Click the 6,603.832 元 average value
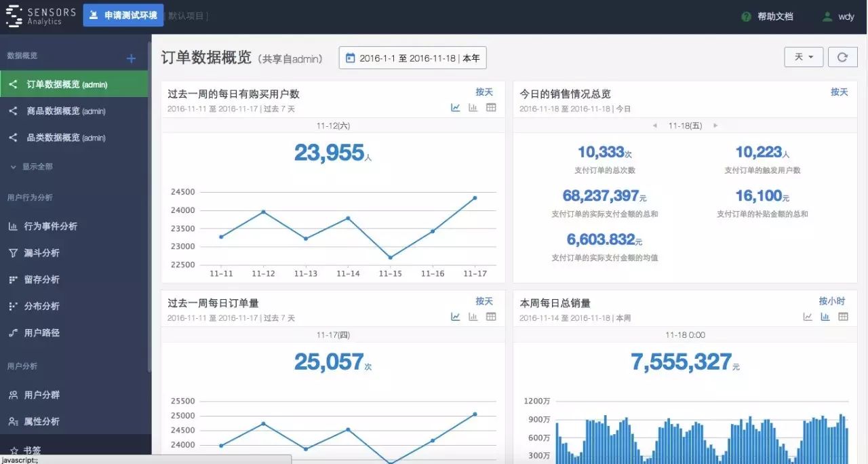The height and width of the screenshot is (464, 868). (x=604, y=239)
